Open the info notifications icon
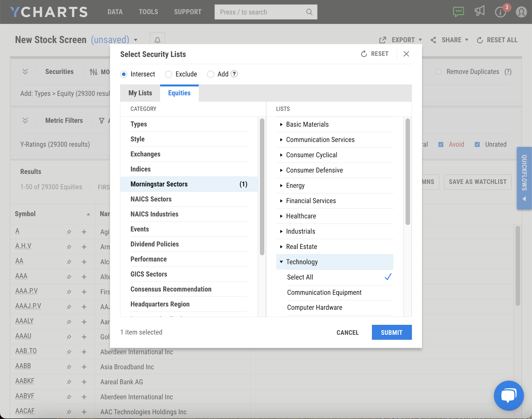The height and width of the screenshot is (419, 532). (x=500, y=12)
